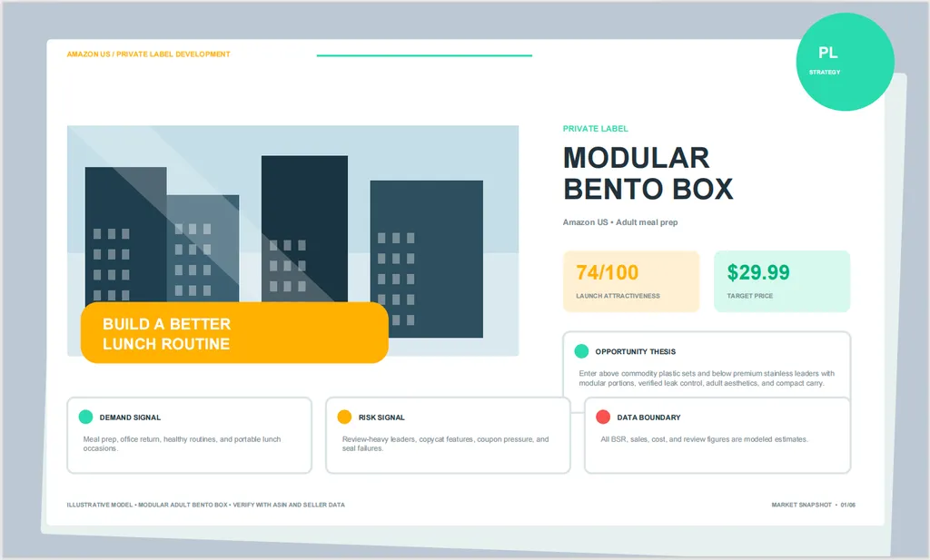Click the Launch Attractiveness caption
Viewport: 930px width, 560px height.
click(x=618, y=296)
